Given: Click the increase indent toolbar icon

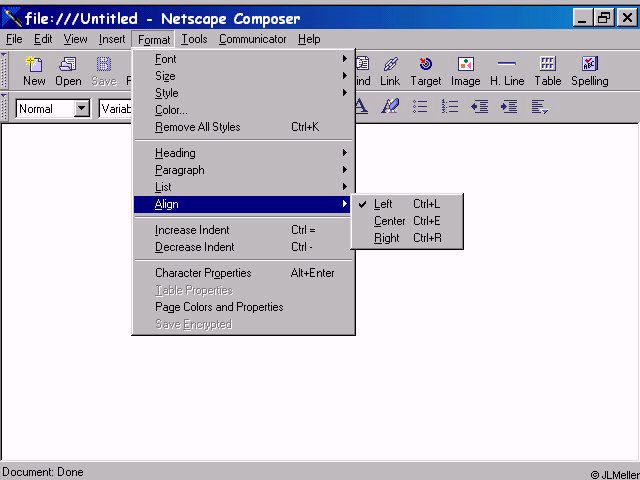Looking at the screenshot, I should coord(509,107).
